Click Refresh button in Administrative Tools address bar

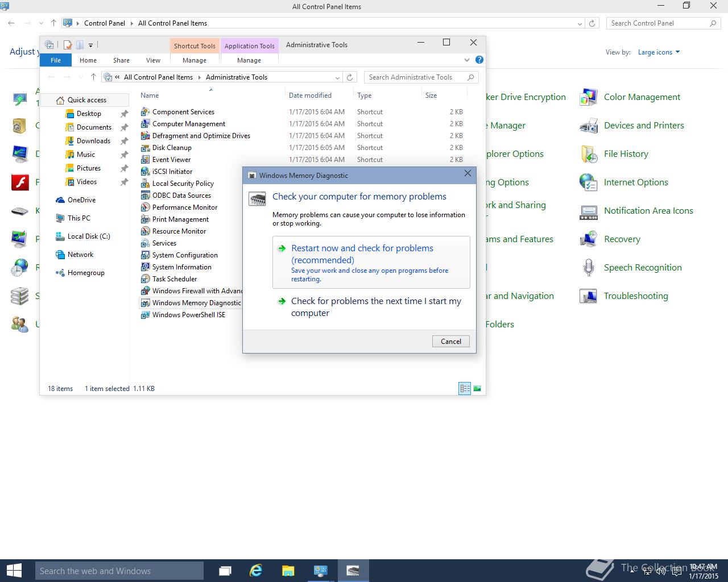(x=350, y=77)
